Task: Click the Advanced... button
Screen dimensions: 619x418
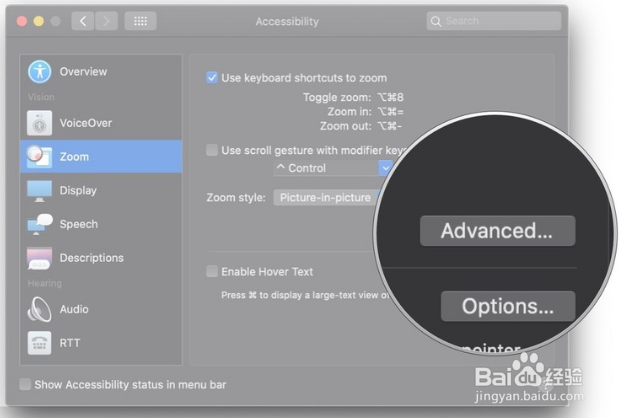Action: (x=497, y=231)
